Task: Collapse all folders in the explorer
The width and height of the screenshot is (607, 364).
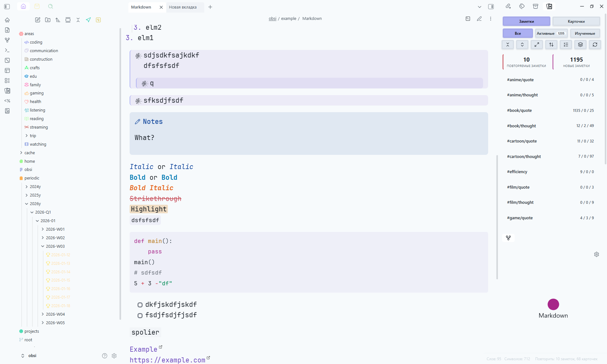Action: coord(78,20)
